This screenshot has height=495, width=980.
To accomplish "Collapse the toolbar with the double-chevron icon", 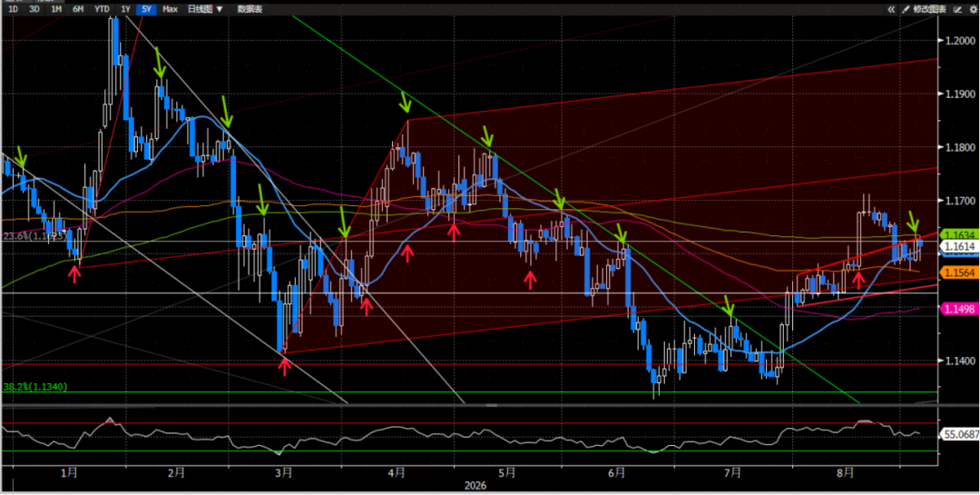I will (891, 9).
